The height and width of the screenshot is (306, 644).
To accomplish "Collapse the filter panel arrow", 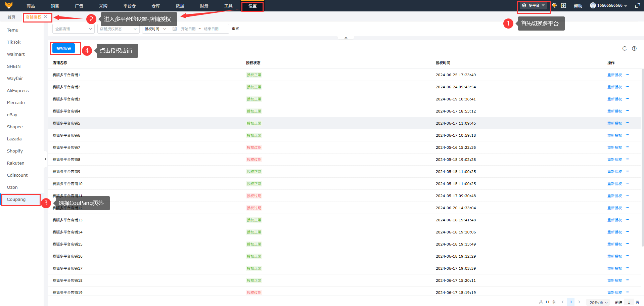I will tap(346, 38).
